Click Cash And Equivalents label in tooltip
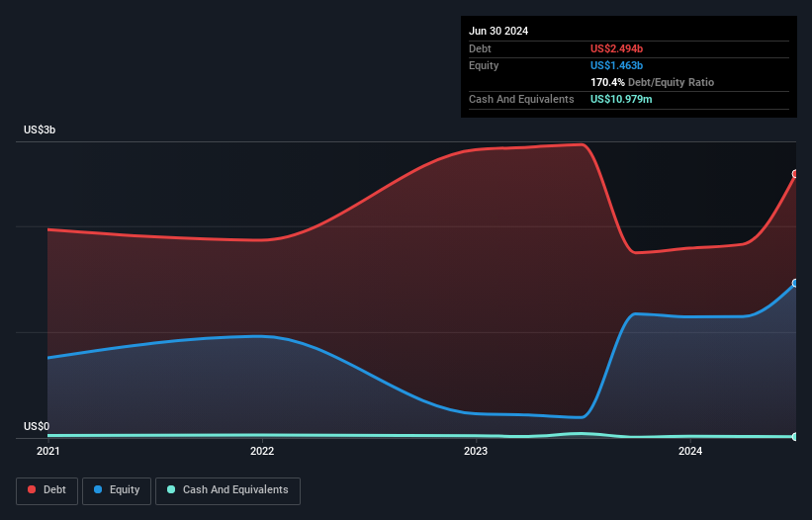Screen dimensions: 812x520 click(521, 99)
